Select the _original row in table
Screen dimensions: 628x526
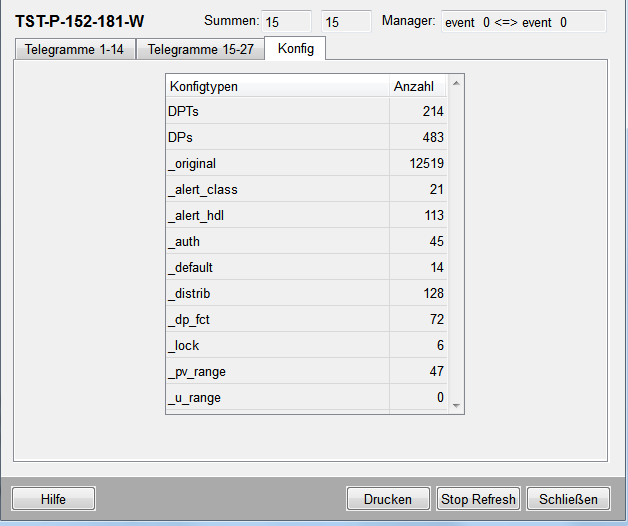(277, 164)
